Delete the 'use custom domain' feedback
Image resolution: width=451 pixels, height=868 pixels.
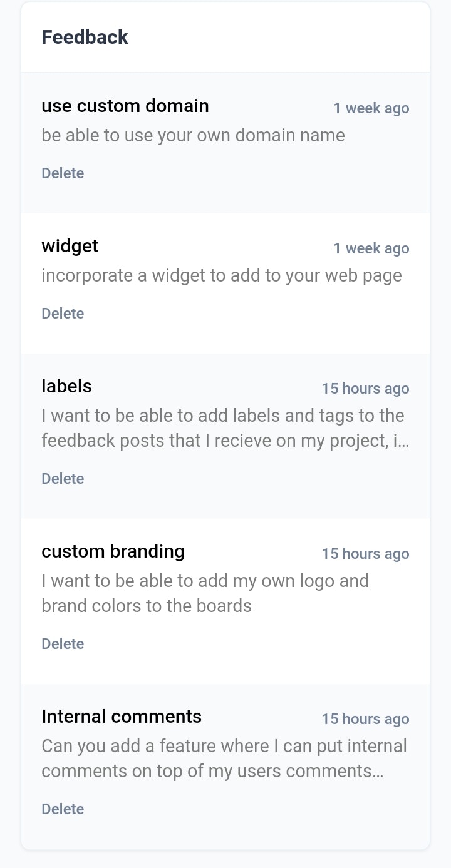(63, 173)
